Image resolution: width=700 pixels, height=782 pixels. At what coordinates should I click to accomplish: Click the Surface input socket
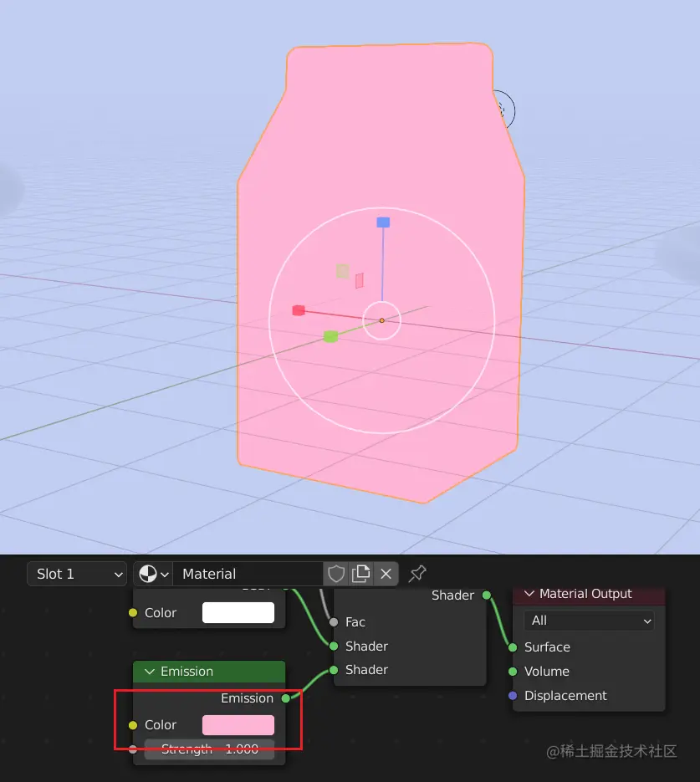click(x=513, y=647)
